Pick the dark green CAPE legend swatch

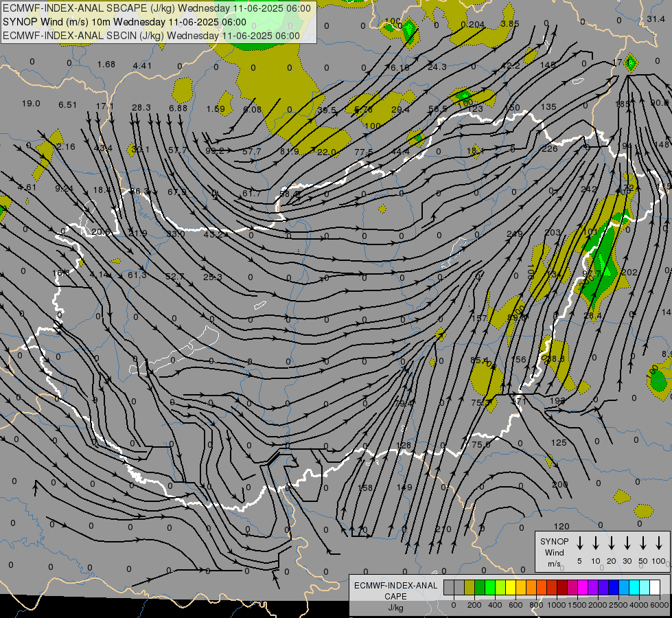[480, 587]
